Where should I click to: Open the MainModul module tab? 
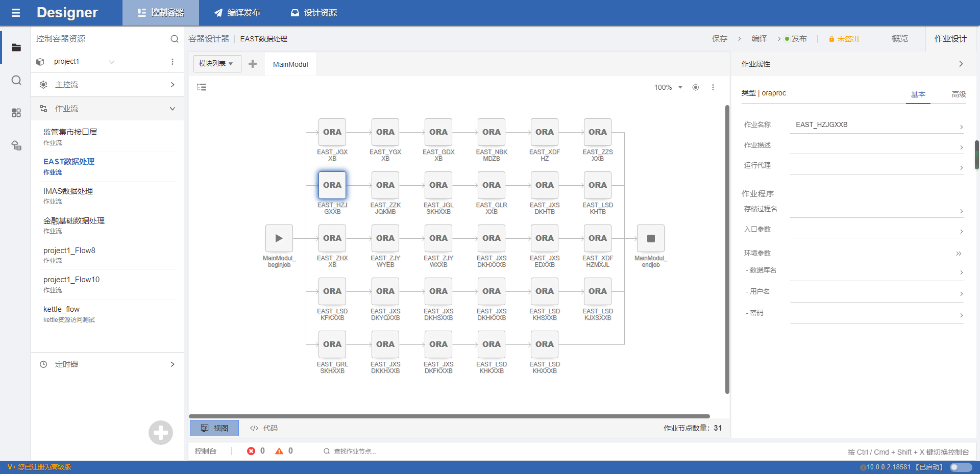point(290,64)
